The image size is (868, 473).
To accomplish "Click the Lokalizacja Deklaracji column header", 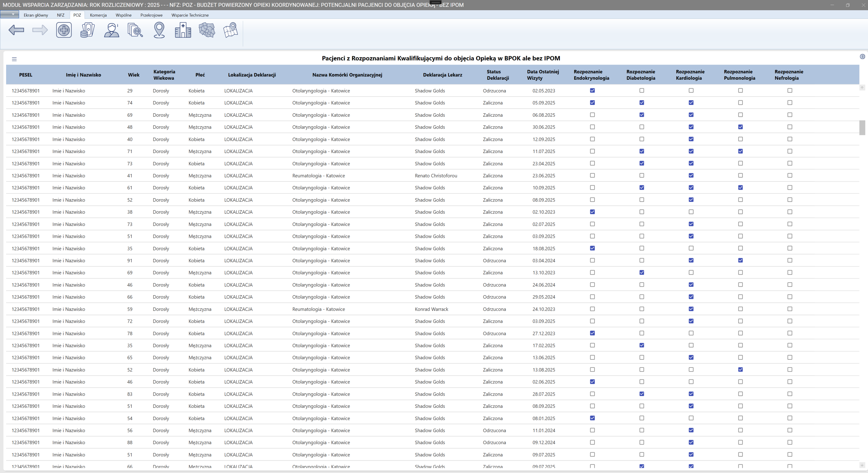I will pos(252,75).
